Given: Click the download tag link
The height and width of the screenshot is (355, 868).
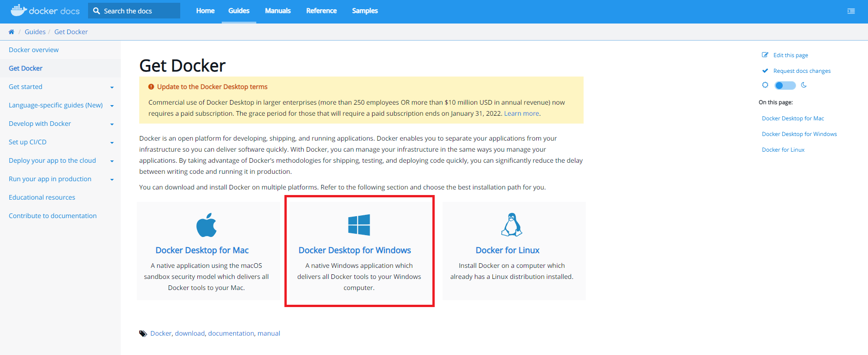Looking at the screenshot, I should coord(190,333).
